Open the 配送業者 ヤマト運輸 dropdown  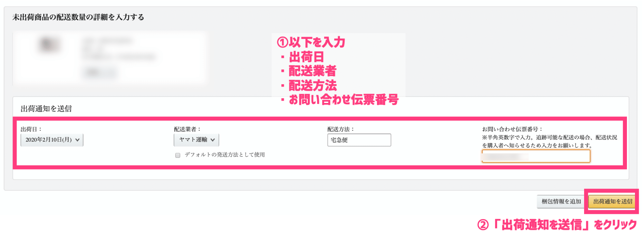coord(196,140)
